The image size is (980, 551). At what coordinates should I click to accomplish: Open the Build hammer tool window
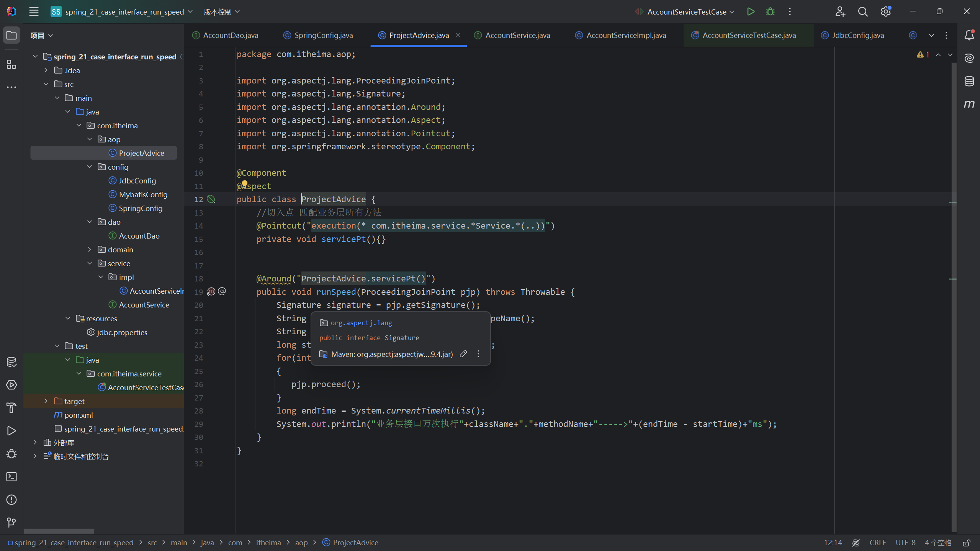point(11,408)
